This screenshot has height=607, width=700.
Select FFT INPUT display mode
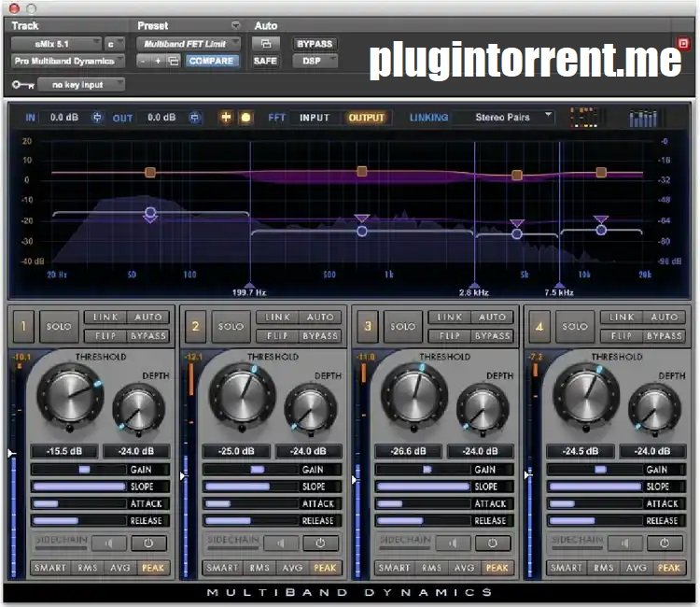point(315,118)
